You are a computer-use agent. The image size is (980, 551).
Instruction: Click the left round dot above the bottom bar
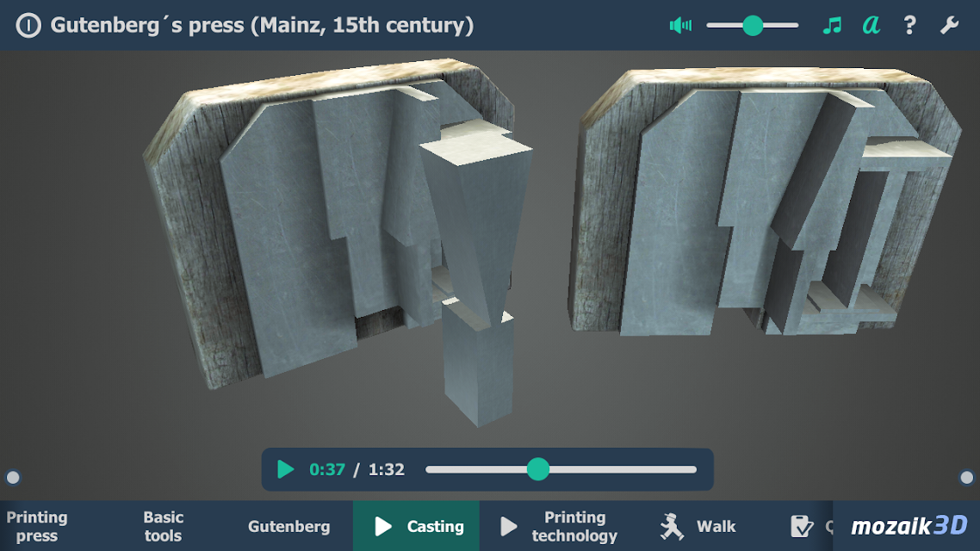13,477
